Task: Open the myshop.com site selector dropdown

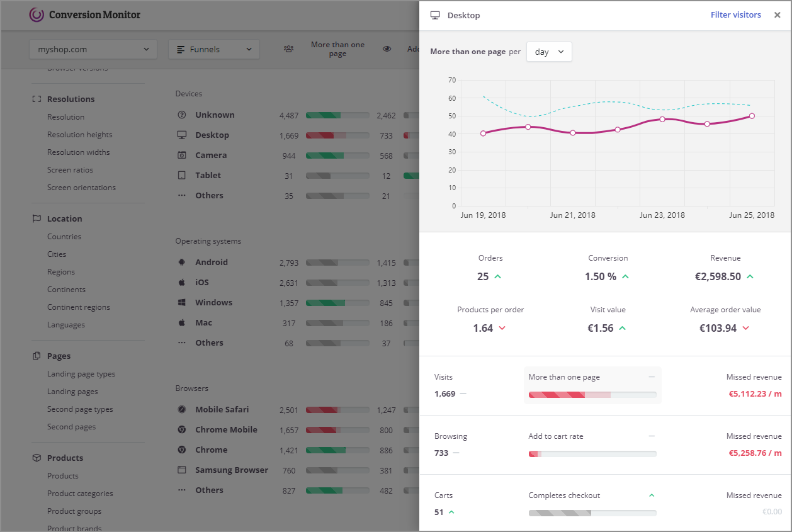Action: click(x=93, y=48)
